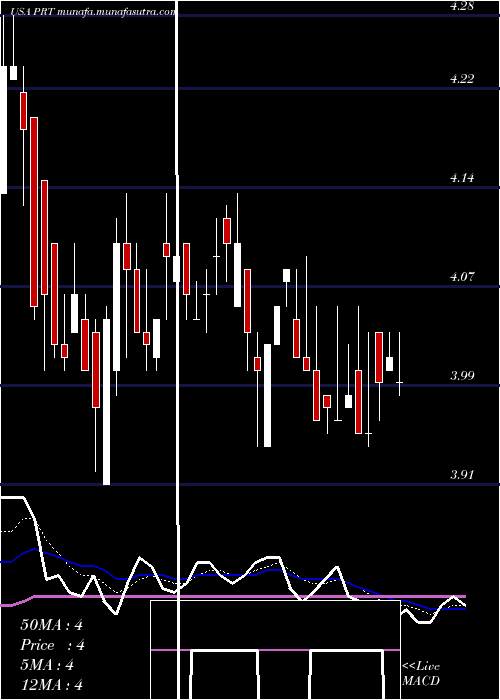Select the 5MA : 4 legend entry

[47, 665]
